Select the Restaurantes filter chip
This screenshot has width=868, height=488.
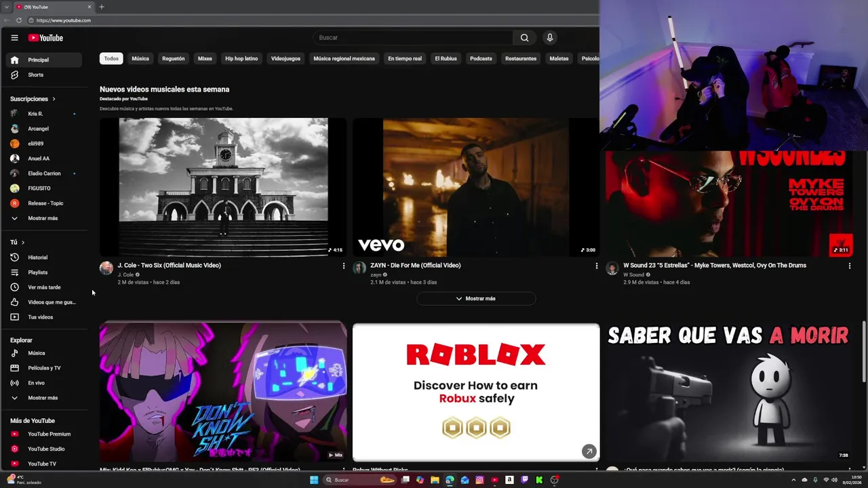coord(521,58)
